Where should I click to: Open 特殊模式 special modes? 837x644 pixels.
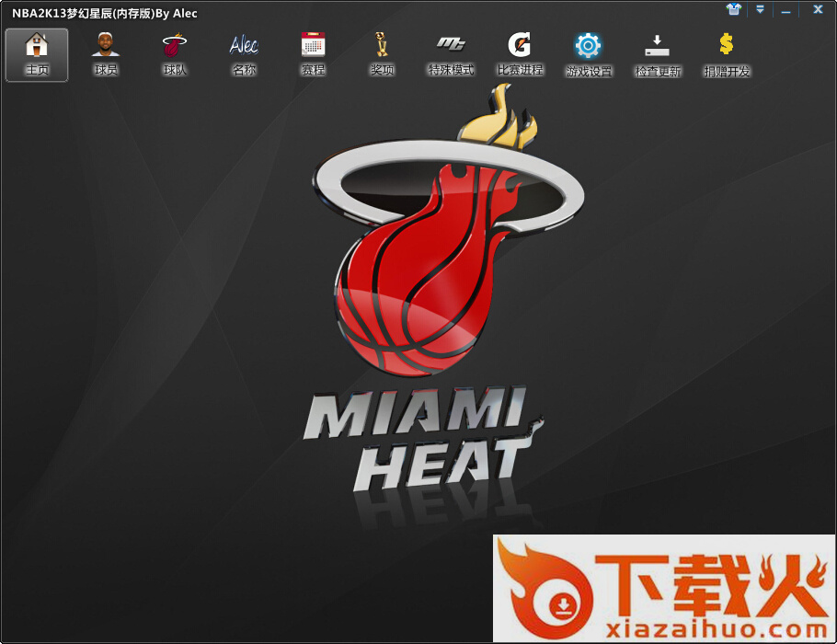[x=451, y=55]
